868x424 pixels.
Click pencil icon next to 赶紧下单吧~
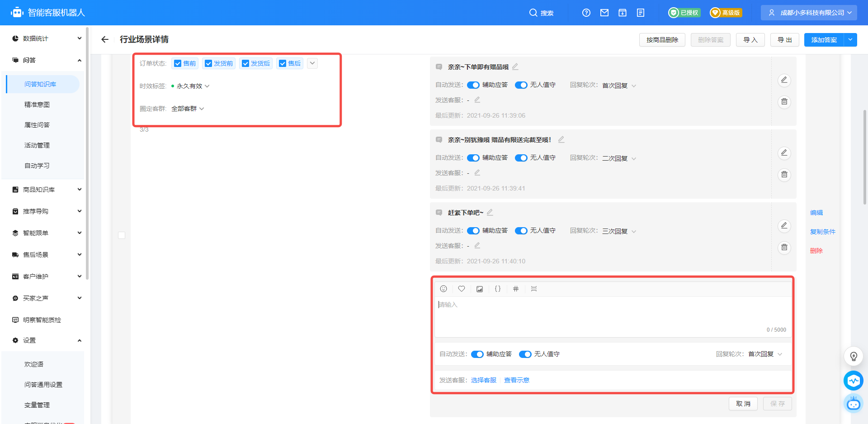click(490, 212)
